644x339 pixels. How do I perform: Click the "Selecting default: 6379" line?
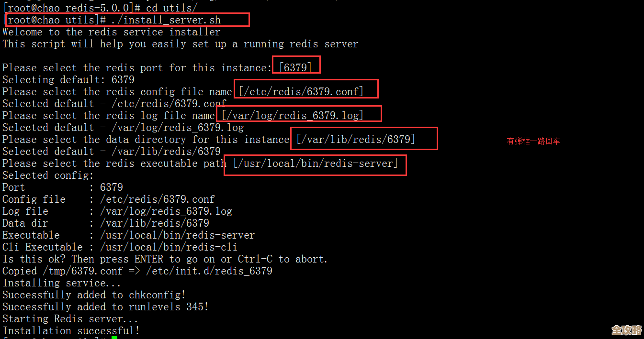(x=68, y=80)
